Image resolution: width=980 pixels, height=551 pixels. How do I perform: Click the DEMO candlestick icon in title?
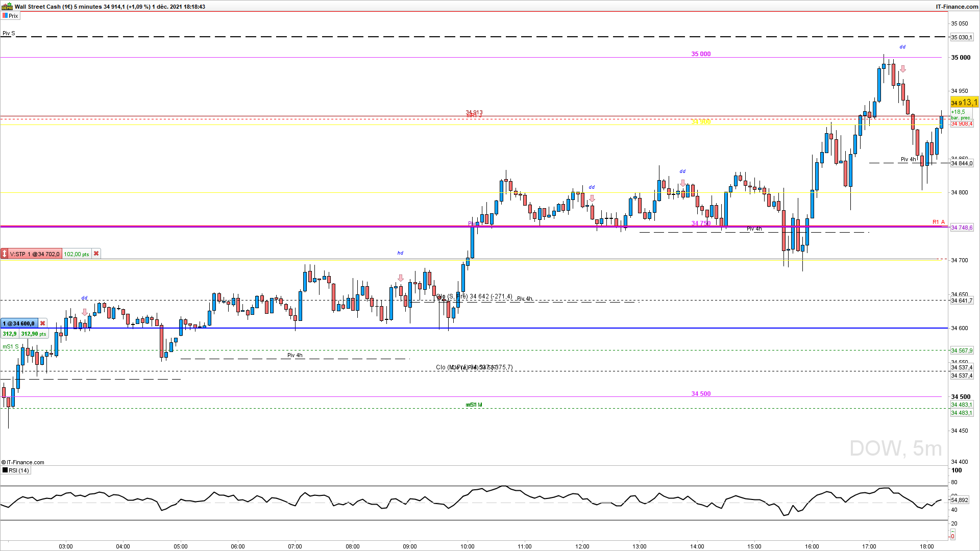7,7
